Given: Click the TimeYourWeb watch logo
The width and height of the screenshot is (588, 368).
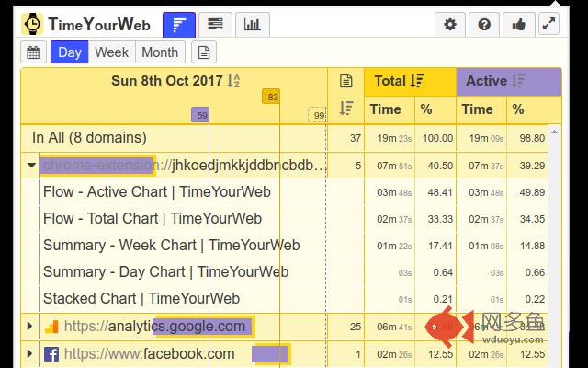Looking at the screenshot, I should 32,24.
